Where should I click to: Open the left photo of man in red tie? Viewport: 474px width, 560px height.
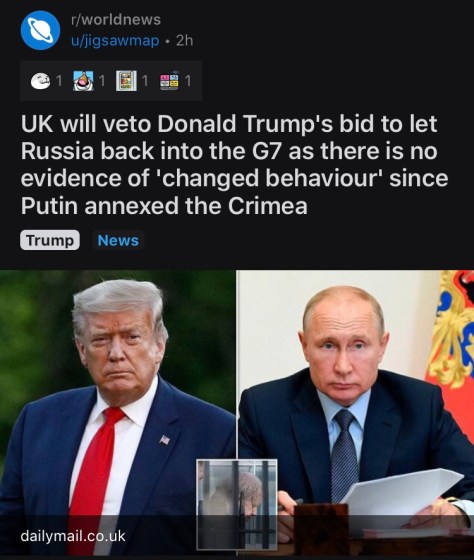pyautogui.click(x=118, y=412)
